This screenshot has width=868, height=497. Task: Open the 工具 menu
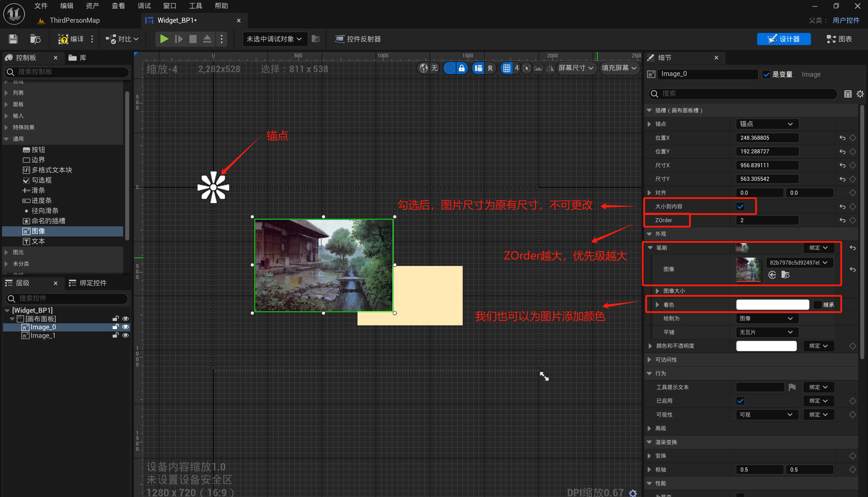[x=195, y=6]
